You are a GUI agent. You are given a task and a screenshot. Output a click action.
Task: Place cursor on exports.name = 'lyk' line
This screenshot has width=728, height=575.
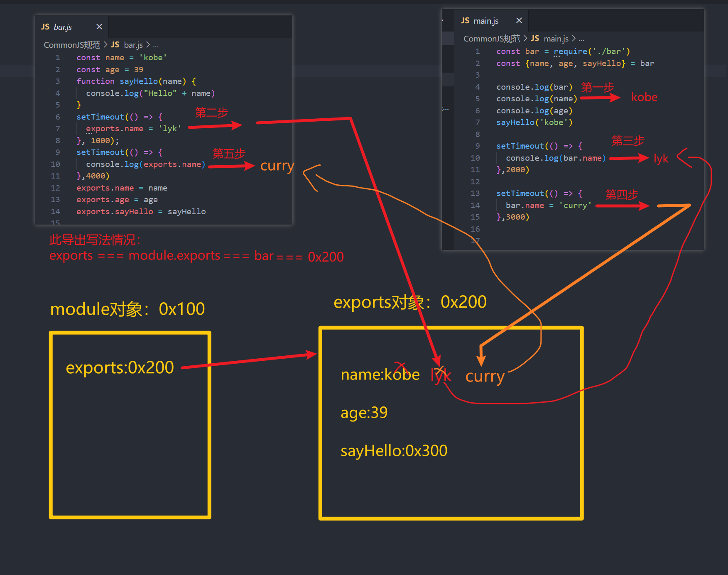(133, 129)
